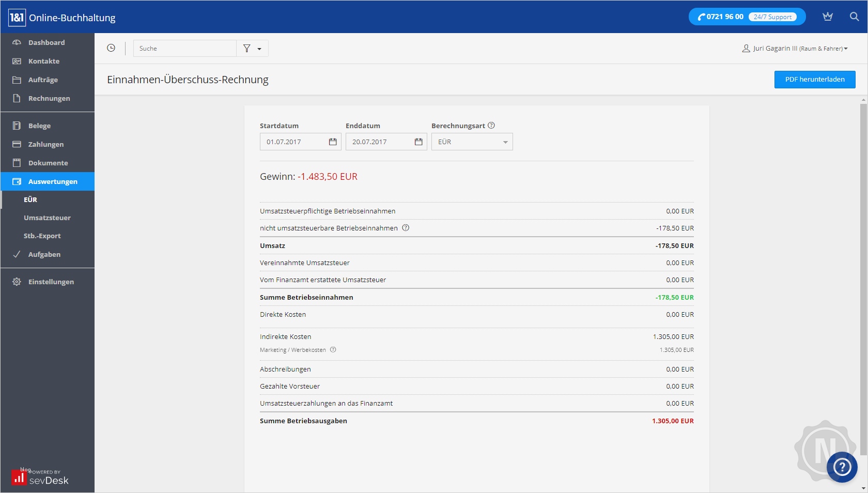Screen dimensions: 868x493
Task: Click the vertical scrollbar down arrow
Action: 863,488
